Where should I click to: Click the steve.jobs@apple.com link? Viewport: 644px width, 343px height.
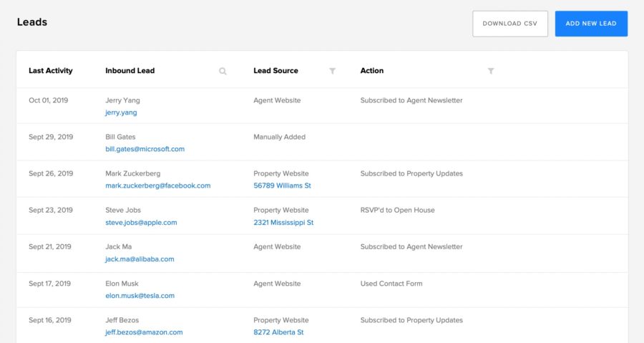coord(141,223)
